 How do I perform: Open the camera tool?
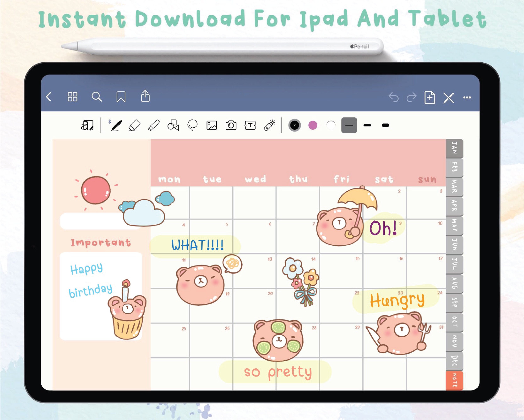(231, 125)
